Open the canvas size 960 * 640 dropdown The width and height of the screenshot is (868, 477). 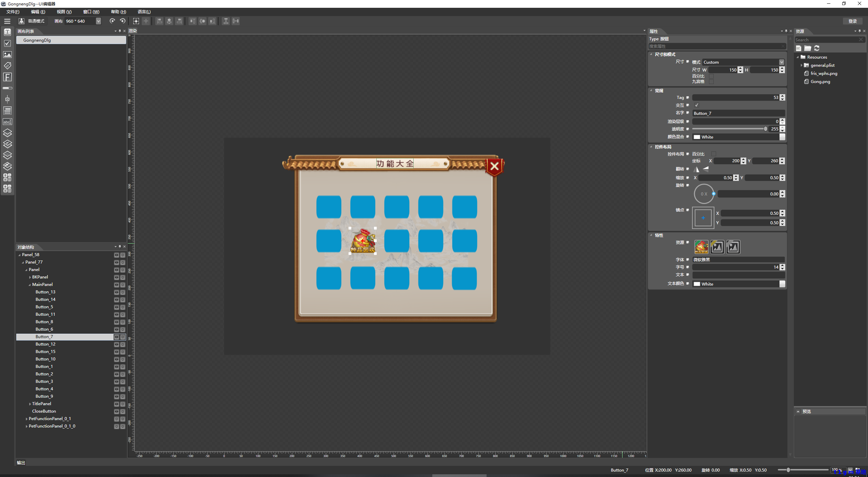click(98, 21)
